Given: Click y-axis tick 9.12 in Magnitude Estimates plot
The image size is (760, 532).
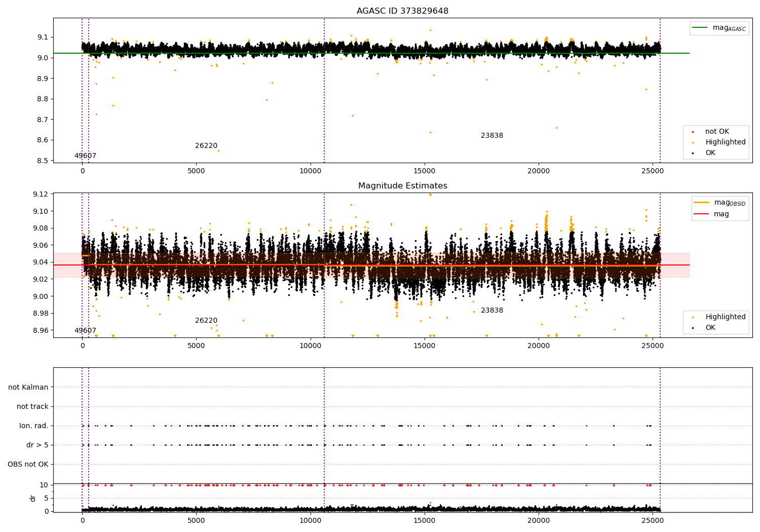Looking at the screenshot, I should click(41, 195).
